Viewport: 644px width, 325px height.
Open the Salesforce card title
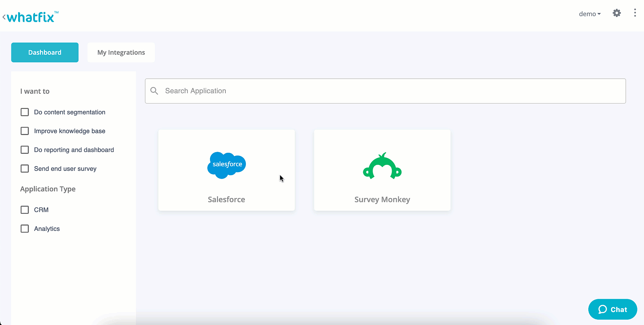[x=226, y=200]
